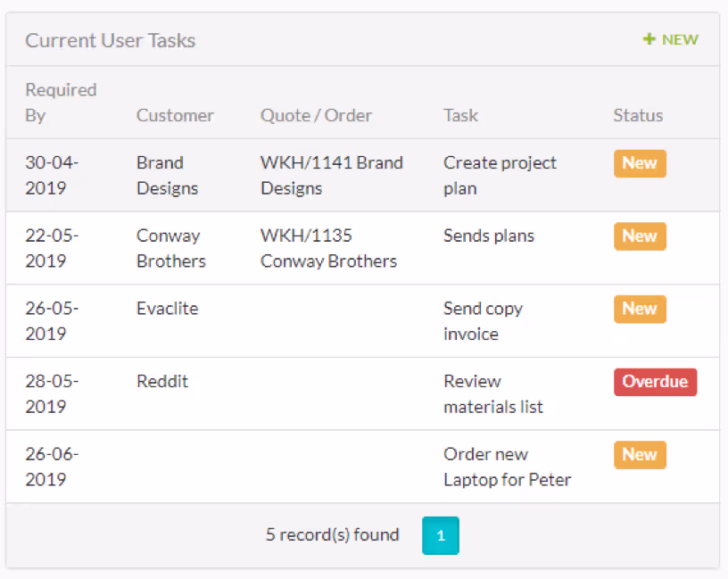The image size is (728, 579).
Task: Select the 28-05-2019 date cell
Action: click(x=52, y=393)
